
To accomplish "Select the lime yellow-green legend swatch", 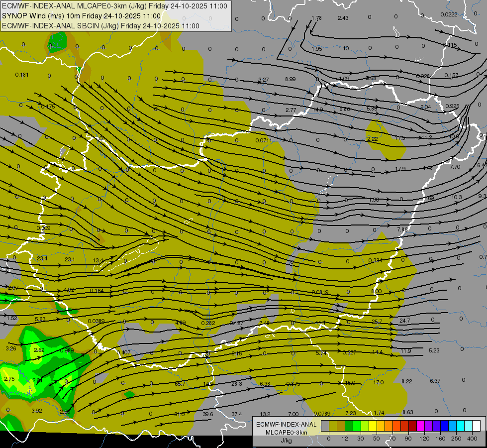I will tap(365, 426).
